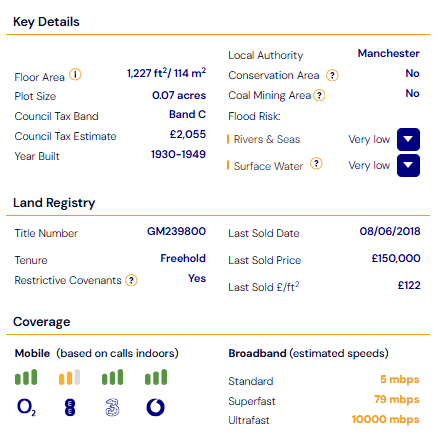The width and height of the screenshot is (439, 436).
Task: Click the O2 signal strength bars
Action: (26, 377)
